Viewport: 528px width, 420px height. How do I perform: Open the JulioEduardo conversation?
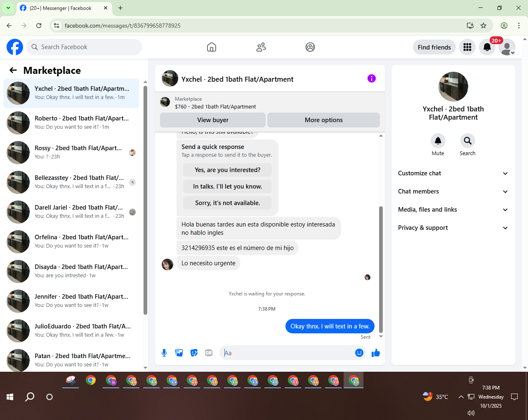point(71,331)
